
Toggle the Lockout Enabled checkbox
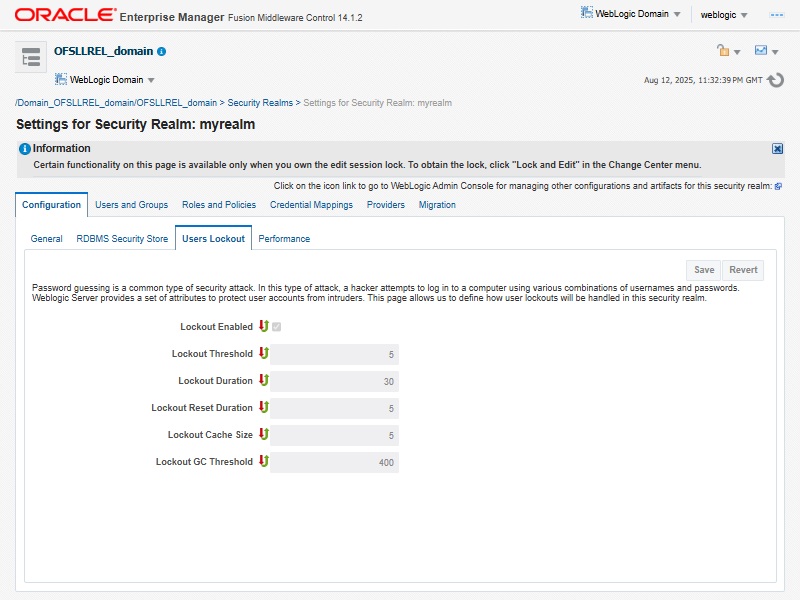pos(276,327)
